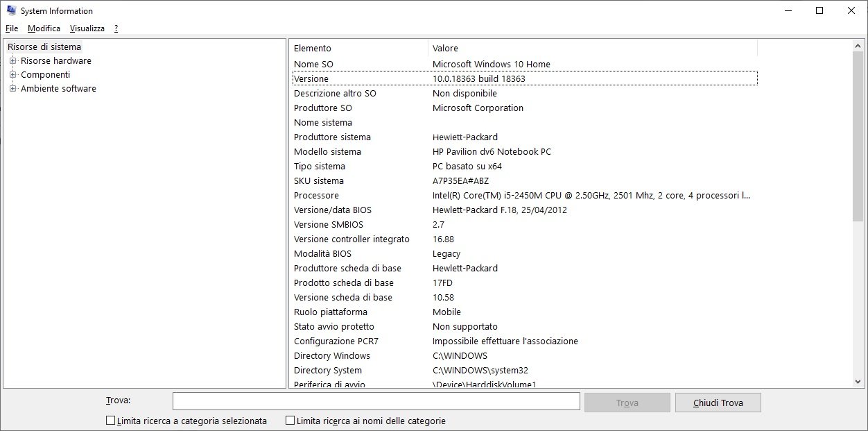Select the Nome SO row

525,65
